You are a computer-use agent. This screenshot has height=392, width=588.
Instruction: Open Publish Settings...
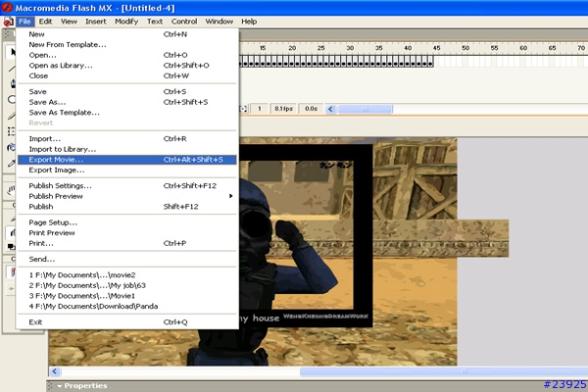click(127, 185)
